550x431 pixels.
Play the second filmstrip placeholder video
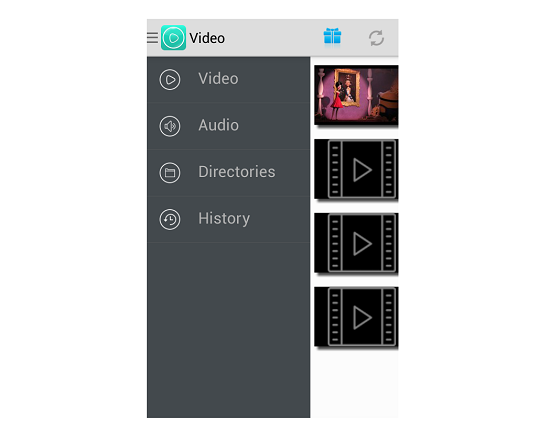pyautogui.click(x=356, y=243)
